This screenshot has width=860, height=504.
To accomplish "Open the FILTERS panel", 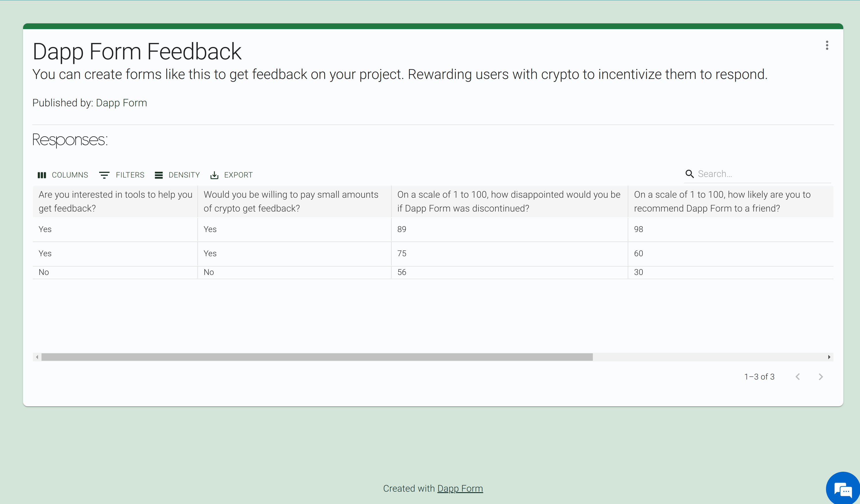I will pos(122,175).
